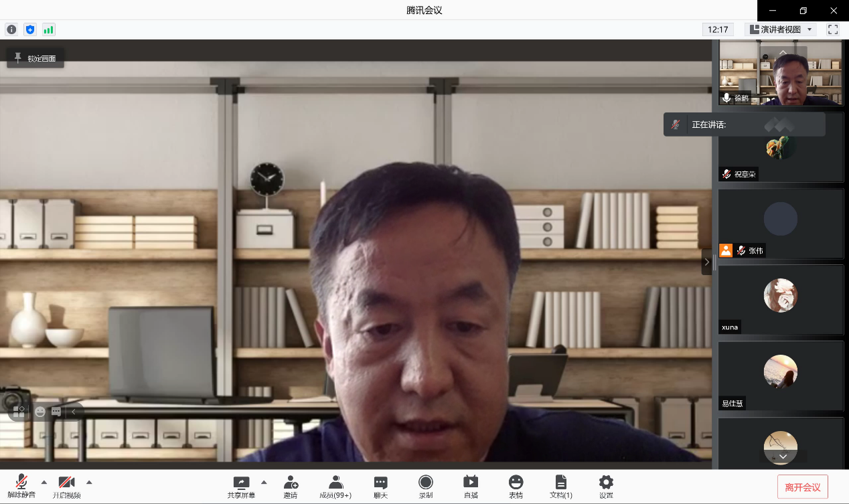The image size is (849, 504).
Task: Open the blue security shield icon
Action: [x=29, y=29]
